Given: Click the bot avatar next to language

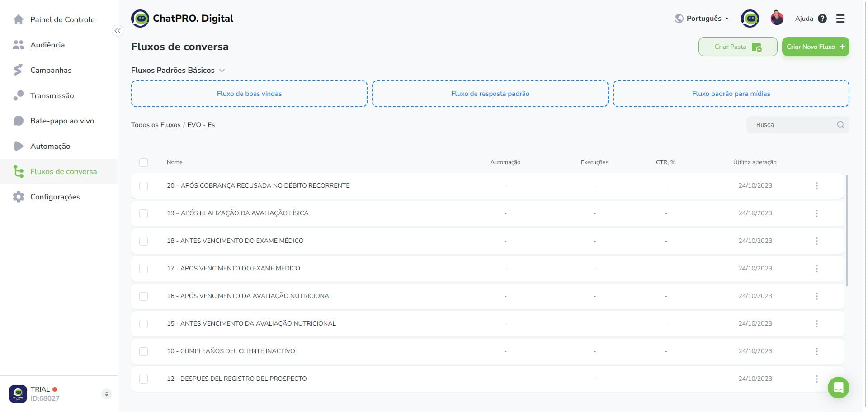Looking at the screenshot, I should tap(750, 19).
